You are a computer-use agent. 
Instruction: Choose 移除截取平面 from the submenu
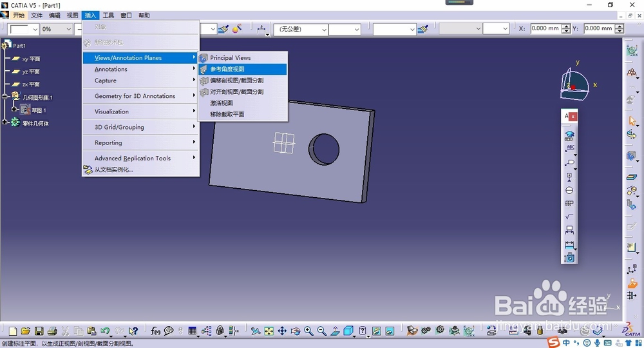[x=243, y=114]
